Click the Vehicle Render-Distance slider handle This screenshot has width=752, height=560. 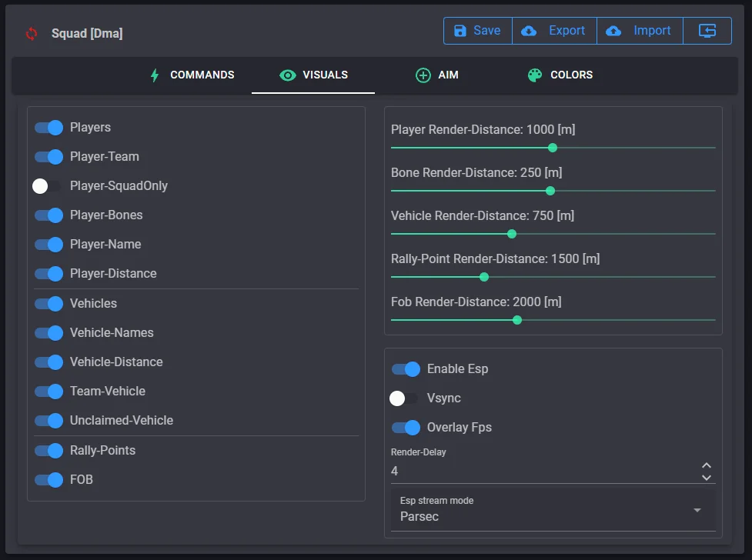tap(512, 234)
